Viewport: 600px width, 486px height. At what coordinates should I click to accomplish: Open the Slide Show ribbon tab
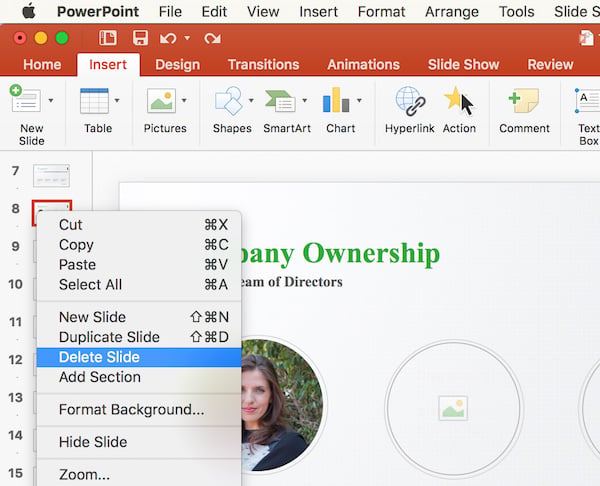click(463, 64)
